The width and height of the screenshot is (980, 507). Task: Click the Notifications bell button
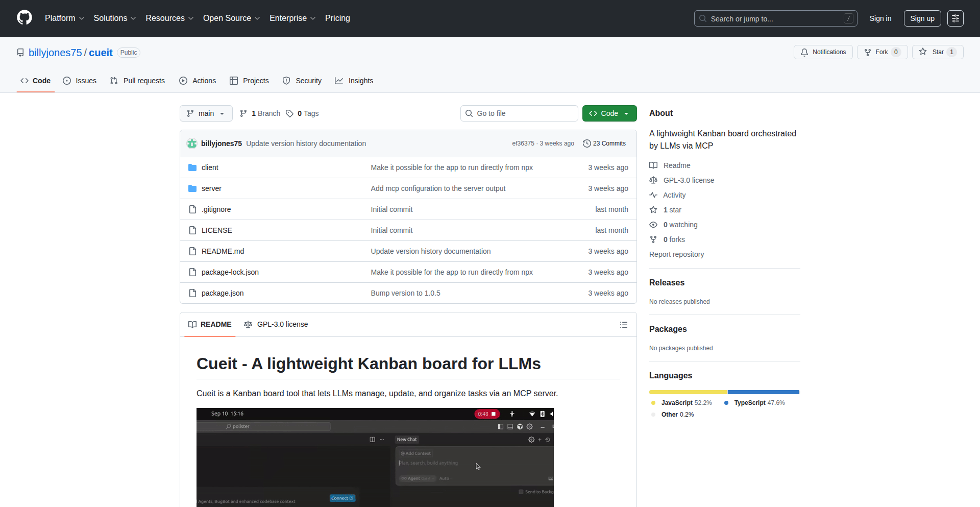pyautogui.click(x=823, y=52)
